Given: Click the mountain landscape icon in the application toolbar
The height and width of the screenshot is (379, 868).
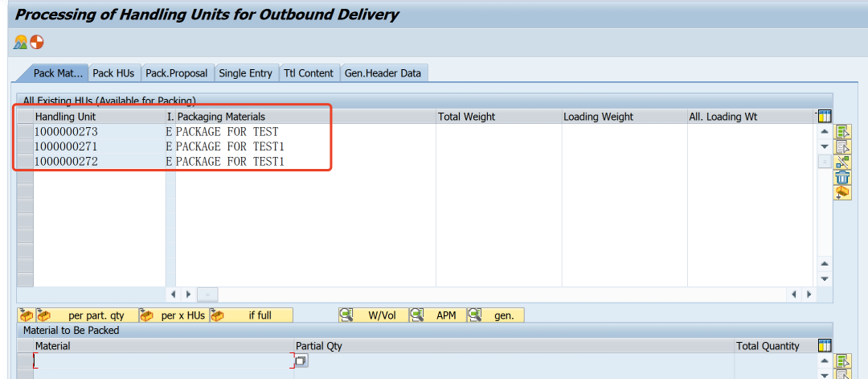Looking at the screenshot, I should (20, 42).
